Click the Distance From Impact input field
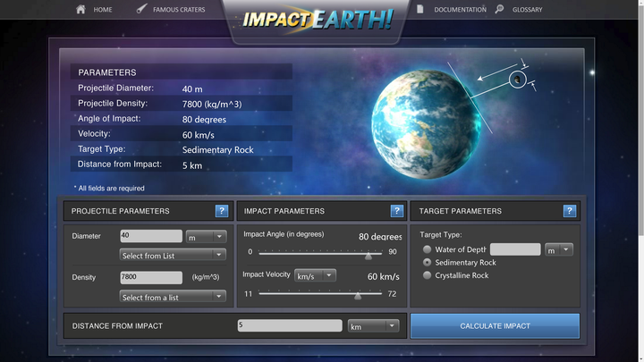This screenshot has width=644, height=362. coord(290,325)
